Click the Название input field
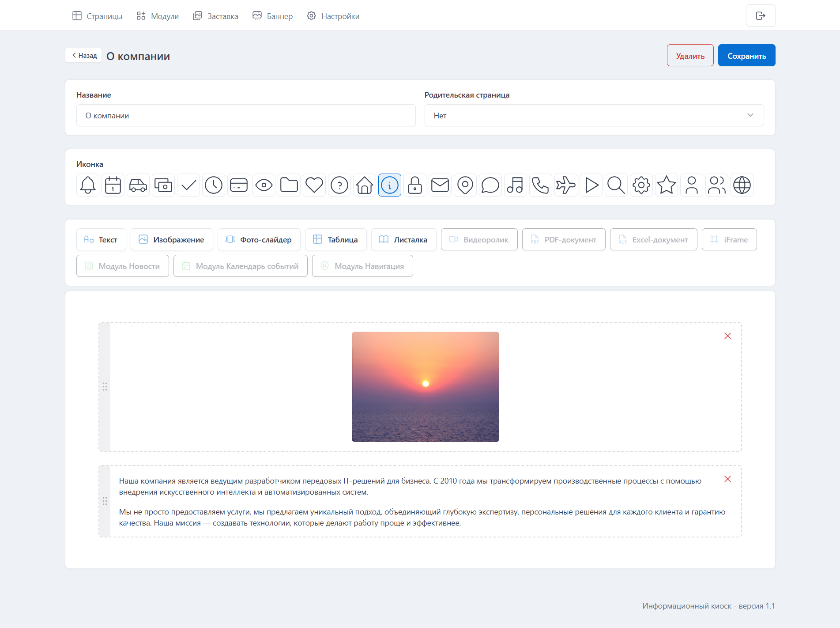This screenshot has width=840, height=628. click(x=246, y=115)
